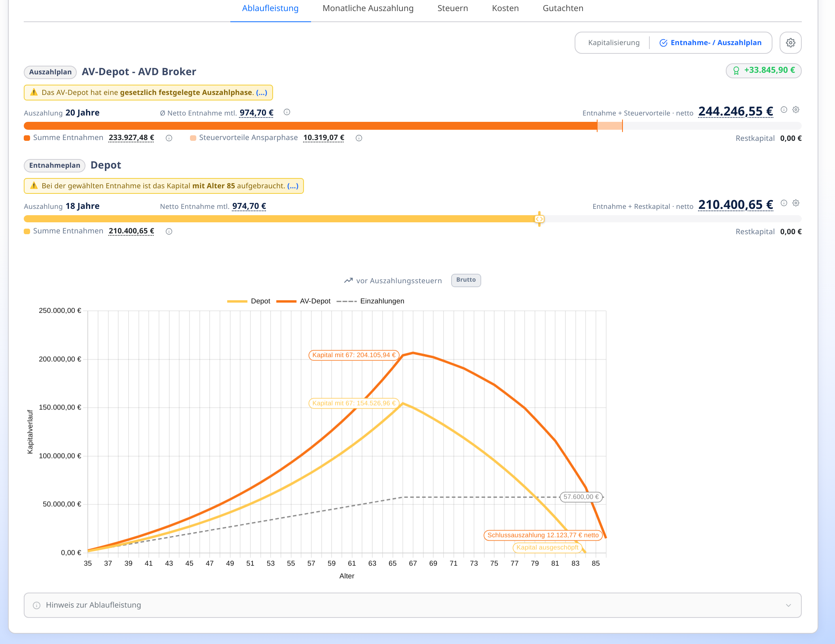Click the Depot Netto Entnahme 974,70 € value
The width and height of the screenshot is (835, 644).
(249, 206)
